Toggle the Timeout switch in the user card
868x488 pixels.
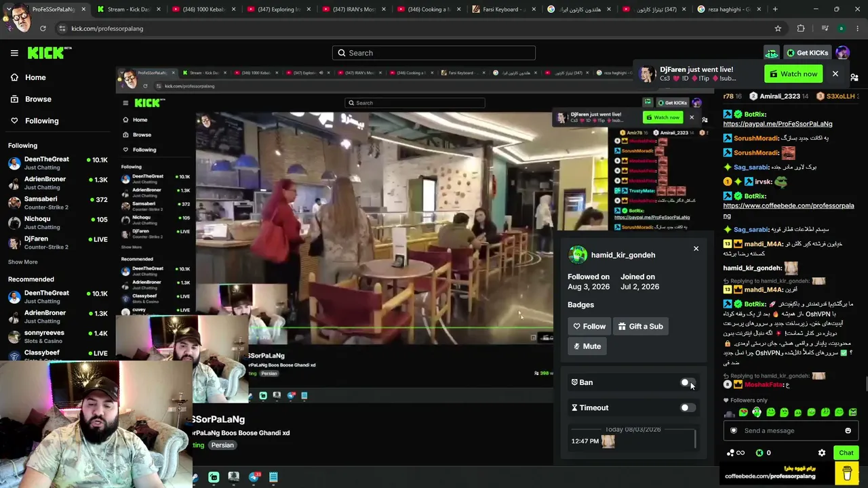click(688, 408)
